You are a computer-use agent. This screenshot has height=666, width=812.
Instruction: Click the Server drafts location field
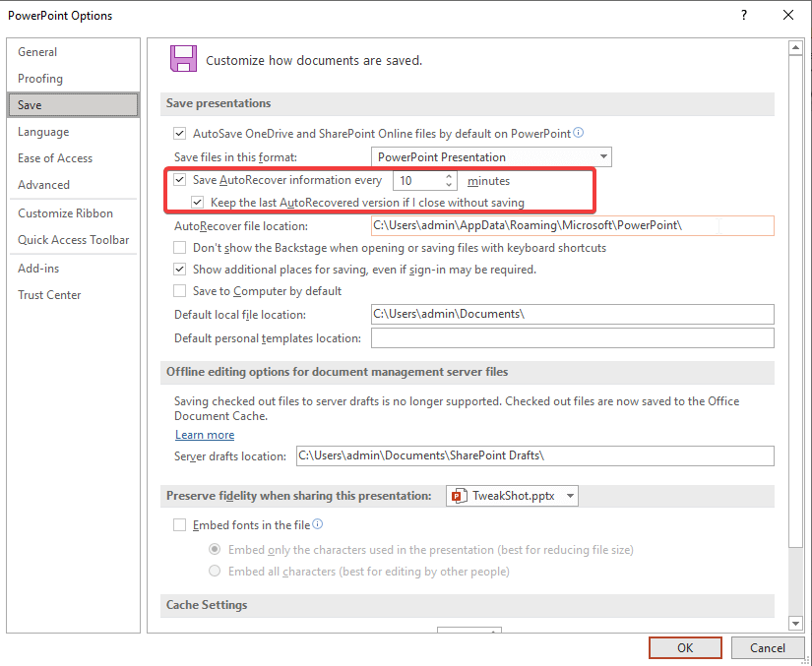click(x=535, y=455)
